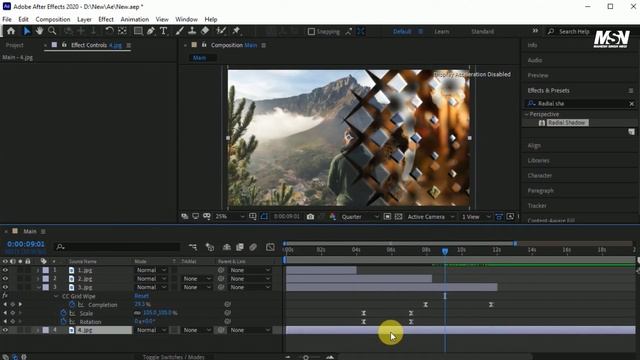
Task: Select the Radial Shadow effect preset
Action: click(567, 123)
